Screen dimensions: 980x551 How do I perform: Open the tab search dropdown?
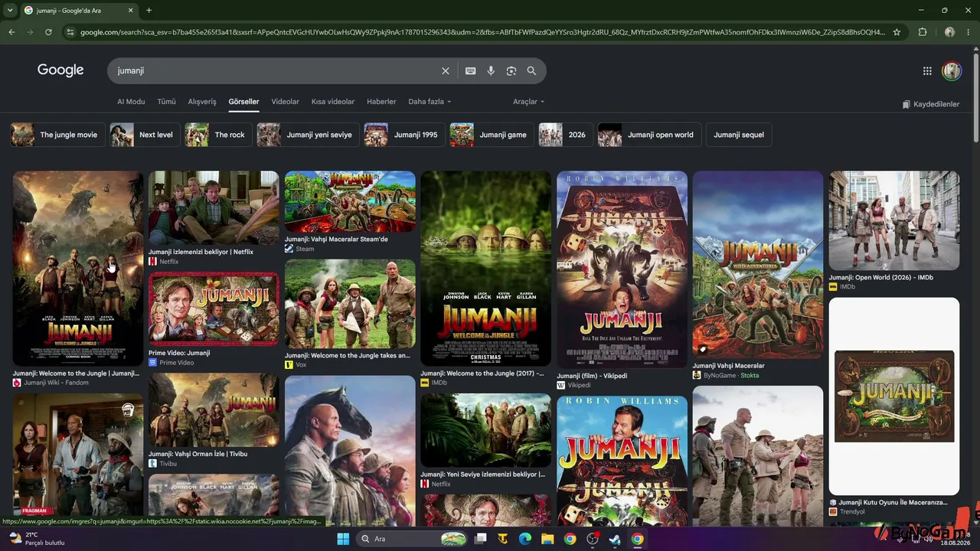tap(9, 11)
